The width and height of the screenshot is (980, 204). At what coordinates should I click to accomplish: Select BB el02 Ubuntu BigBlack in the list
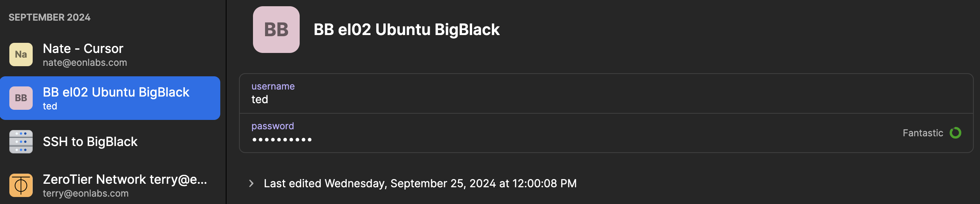coord(116,92)
